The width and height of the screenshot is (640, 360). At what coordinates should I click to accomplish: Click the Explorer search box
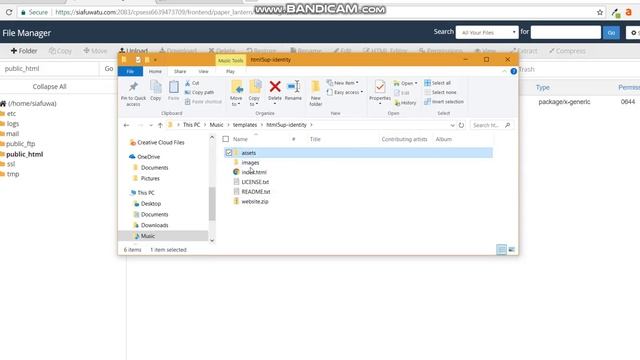coord(491,125)
